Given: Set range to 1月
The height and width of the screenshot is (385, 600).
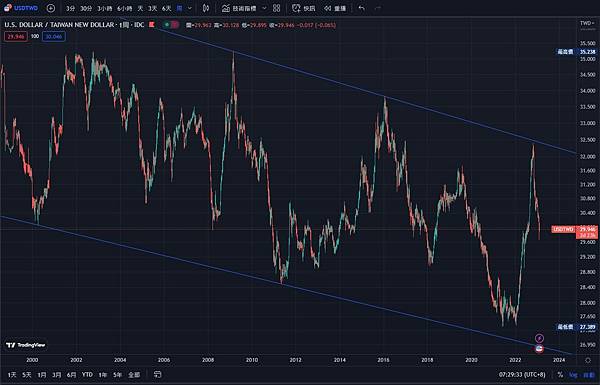Looking at the screenshot, I should (x=42, y=375).
